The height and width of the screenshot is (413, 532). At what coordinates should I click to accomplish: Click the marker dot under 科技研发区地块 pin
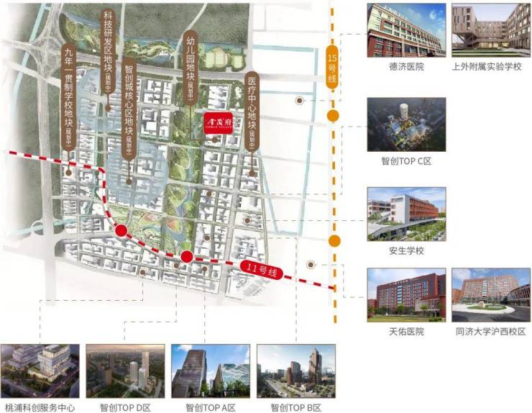pyautogui.click(x=108, y=108)
